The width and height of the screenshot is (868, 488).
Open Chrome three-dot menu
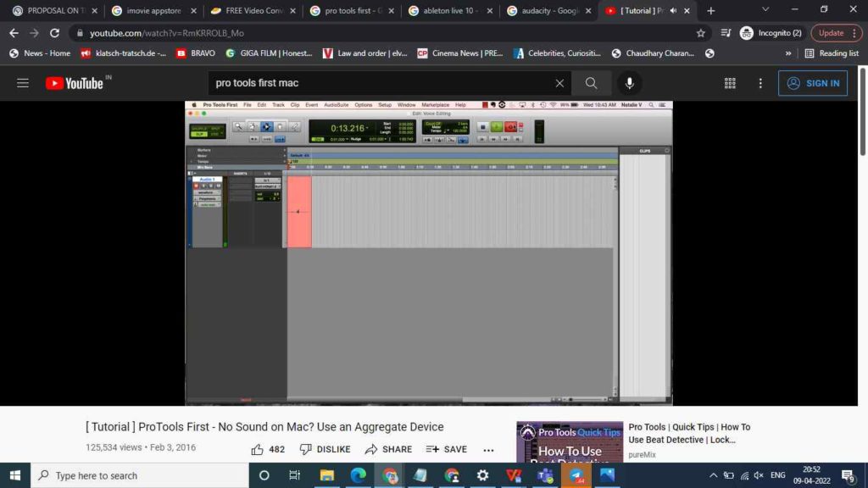[854, 33]
